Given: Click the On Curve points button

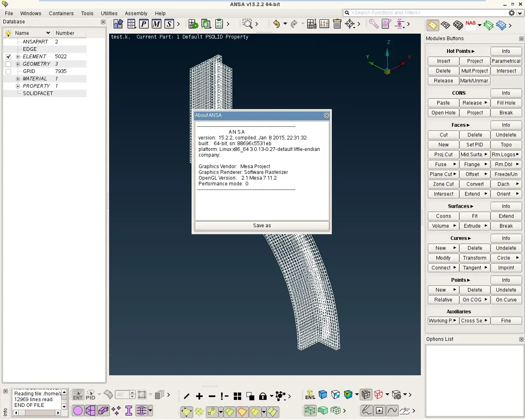Looking at the screenshot, I should tap(506, 300).
